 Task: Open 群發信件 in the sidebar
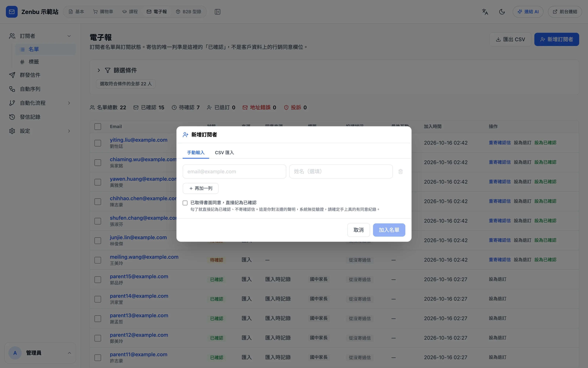pos(40,75)
